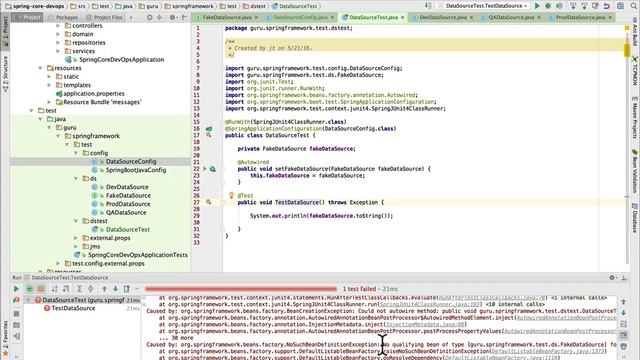640x360 pixels.
Task: Hide the Project tool window
Action: 184,18
